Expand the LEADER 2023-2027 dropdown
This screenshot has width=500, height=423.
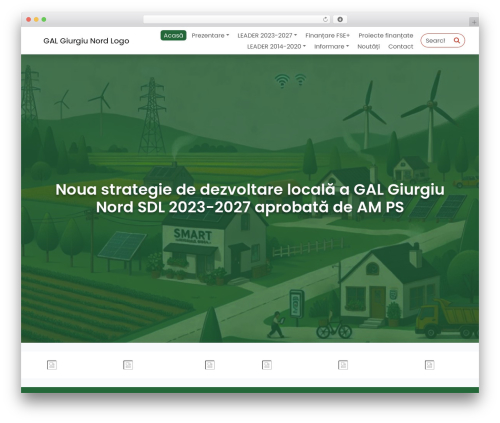(267, 35)
